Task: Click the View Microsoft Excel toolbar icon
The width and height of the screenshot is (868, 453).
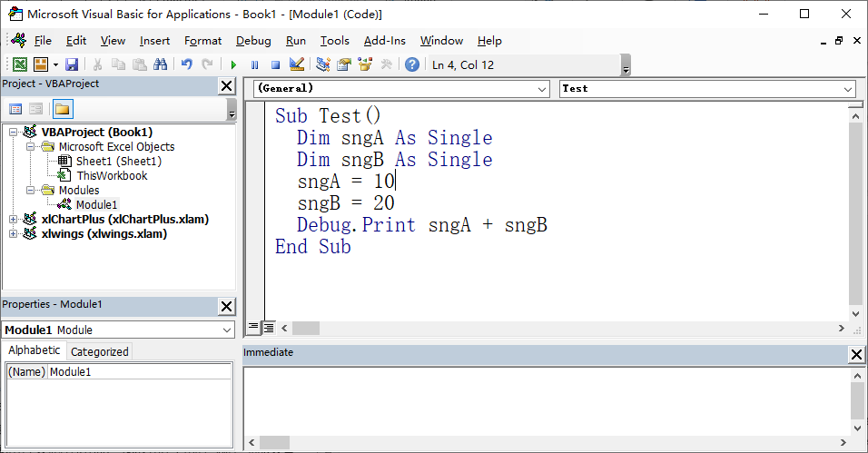Action: tap(19, 64)
